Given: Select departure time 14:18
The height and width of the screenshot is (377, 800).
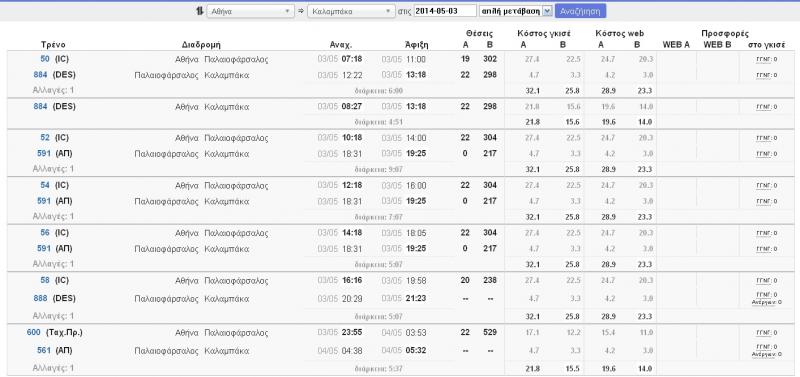Looking at the screenshot, I should (352, 233).
